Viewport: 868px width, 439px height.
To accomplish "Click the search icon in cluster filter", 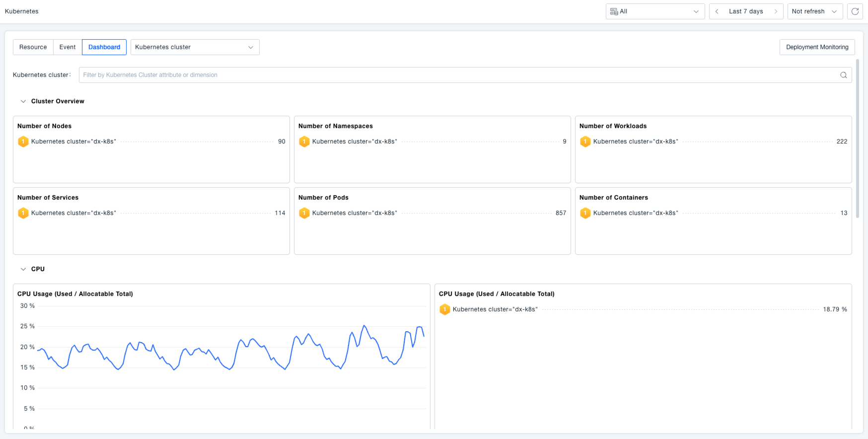I will click(x=843, y=75).
